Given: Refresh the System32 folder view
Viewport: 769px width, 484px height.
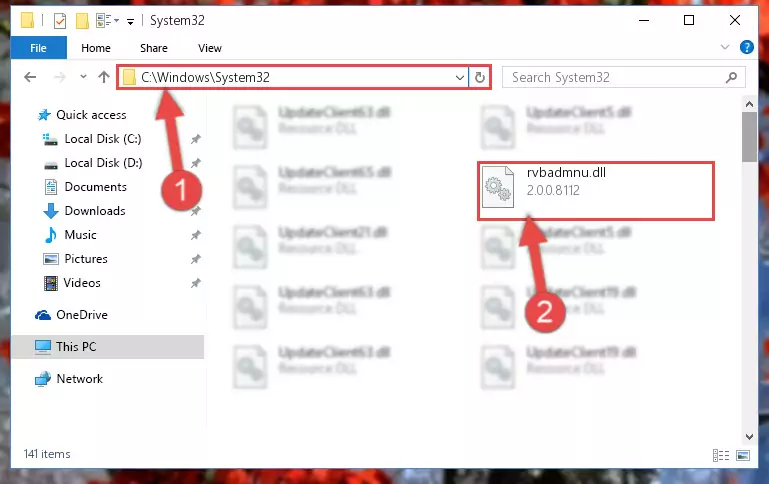Looking at the screenshot, I should click(x=480, y=77).
